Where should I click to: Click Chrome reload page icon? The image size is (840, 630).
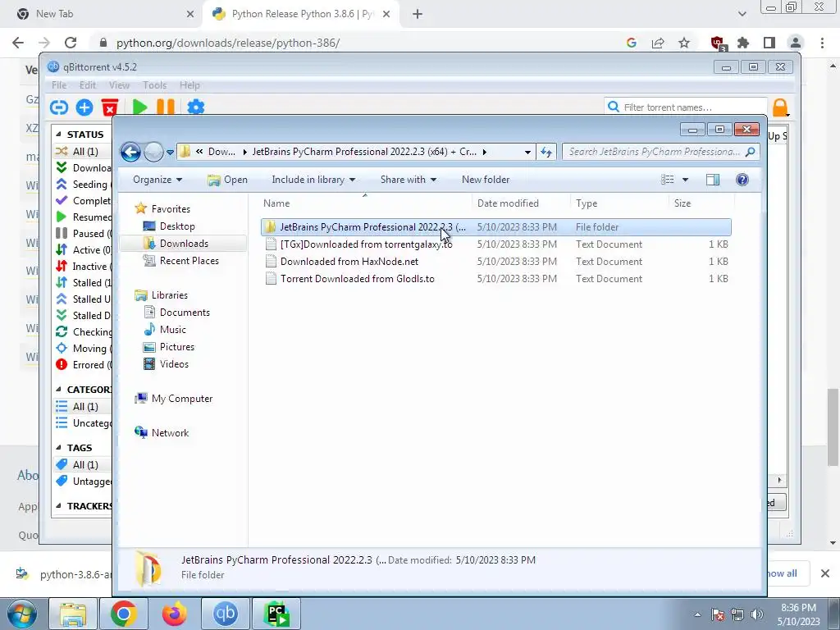(x=71, y=43)
